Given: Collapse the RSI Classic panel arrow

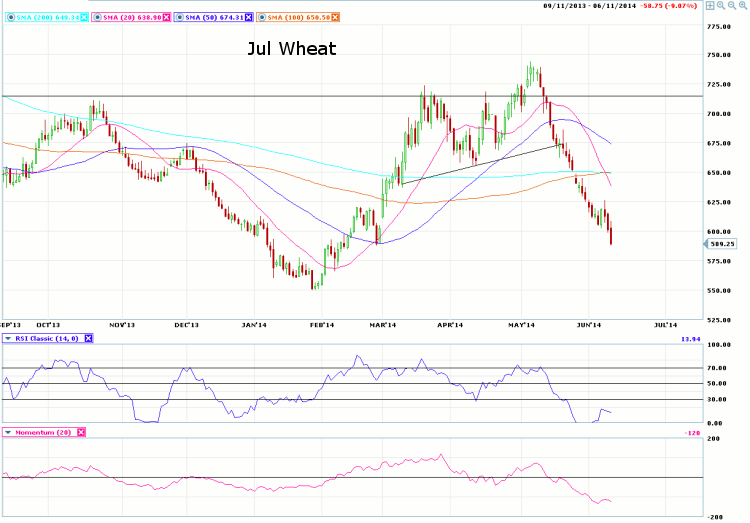Looking at the screenshot, I should [x=9, y=338].
